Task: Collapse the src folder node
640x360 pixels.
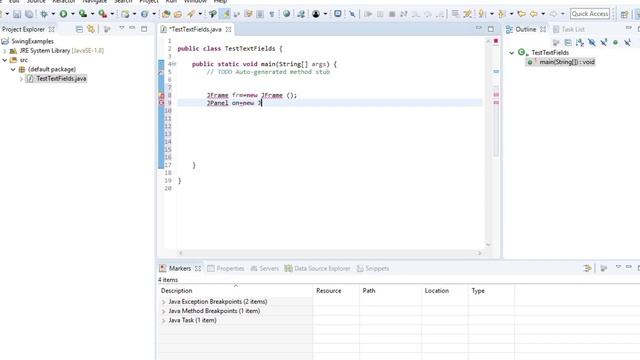Action: pos(5,60)
